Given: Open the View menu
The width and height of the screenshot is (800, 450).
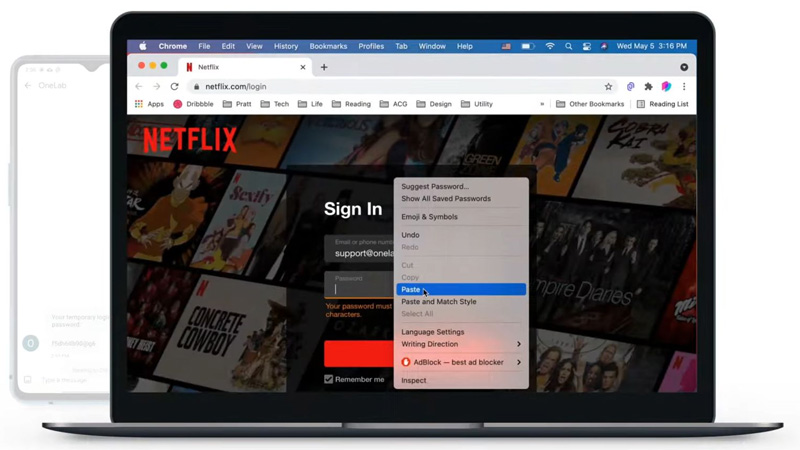Looking at the screenshot, I should (x=254, y=46).
